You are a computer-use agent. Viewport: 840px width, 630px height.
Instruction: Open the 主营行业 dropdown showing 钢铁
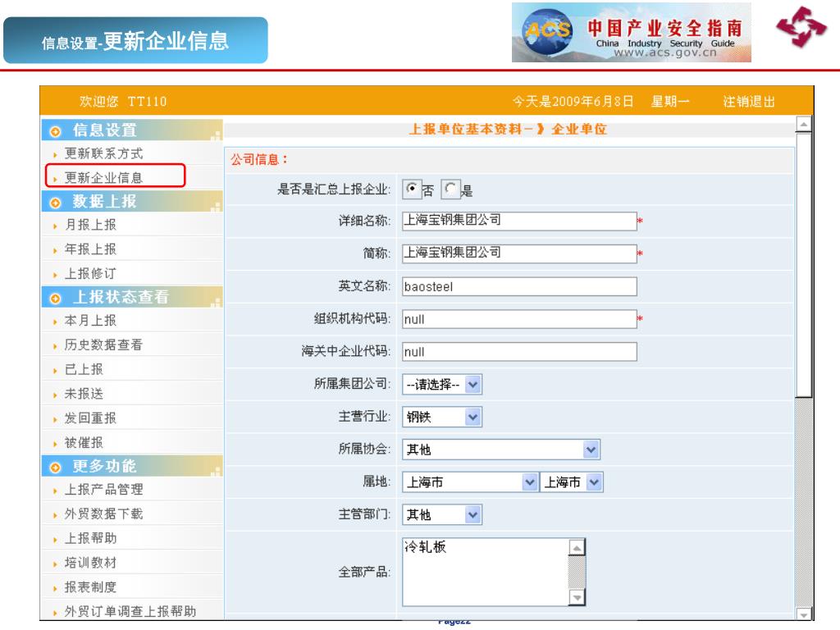tap(442, 417)
